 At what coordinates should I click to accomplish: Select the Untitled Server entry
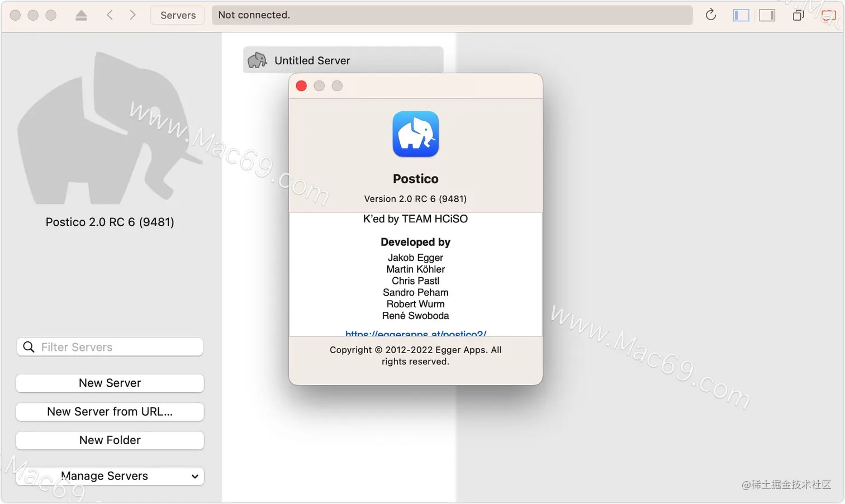[343, 60]
